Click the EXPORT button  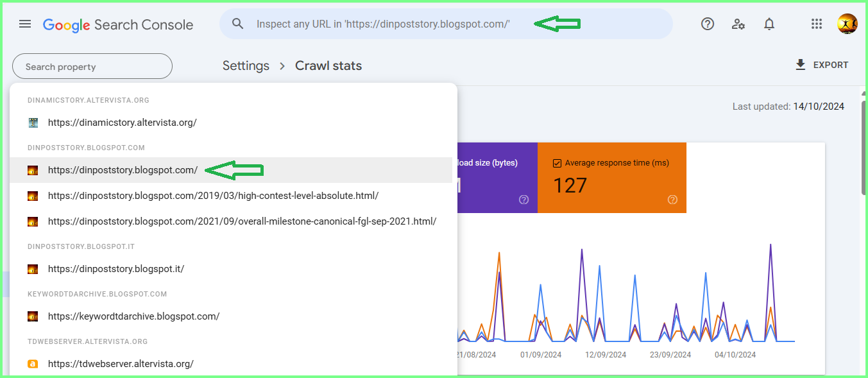point(822,65)
